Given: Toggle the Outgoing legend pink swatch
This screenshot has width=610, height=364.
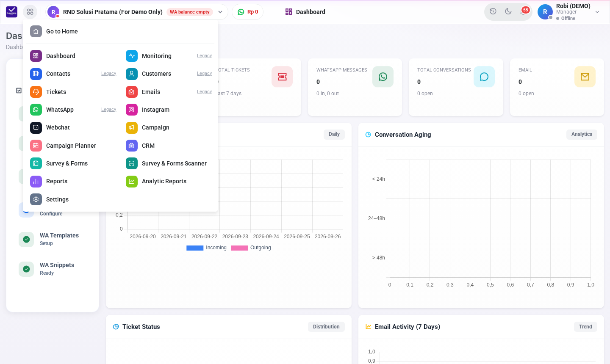Looking at the screenshot, I should click(x=239, y=248).
